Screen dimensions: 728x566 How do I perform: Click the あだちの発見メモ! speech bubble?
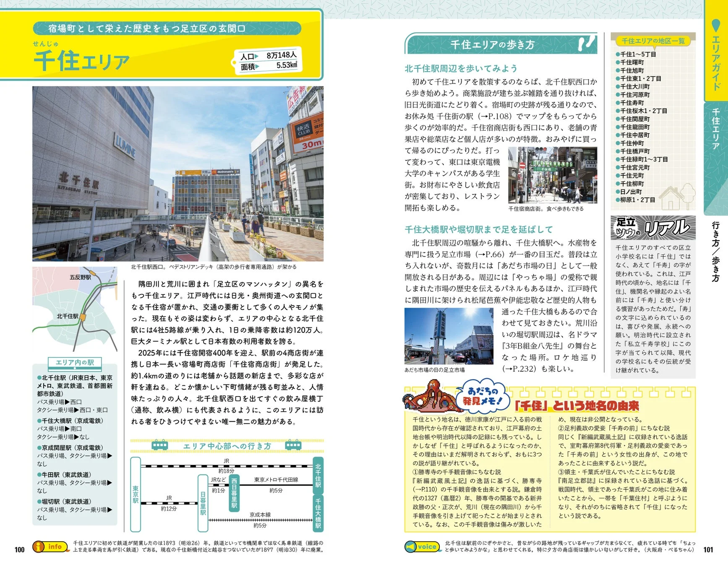click(483, 396)
